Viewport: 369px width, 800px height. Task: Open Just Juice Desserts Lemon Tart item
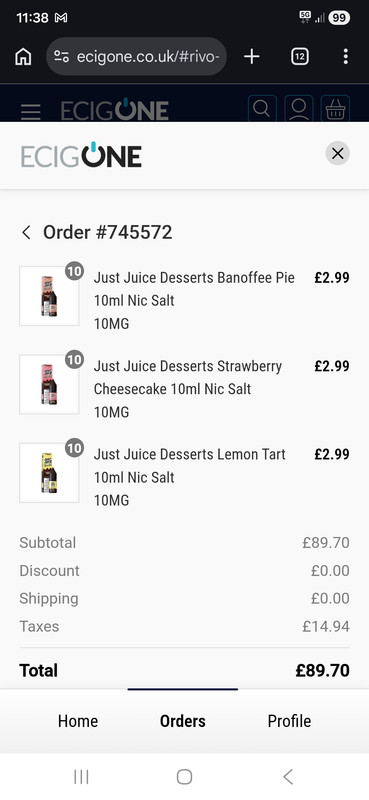(189, 466)
